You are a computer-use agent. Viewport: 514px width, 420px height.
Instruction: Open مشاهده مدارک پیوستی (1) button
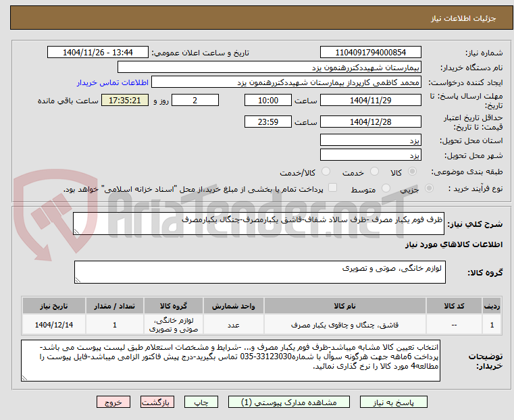289,402
